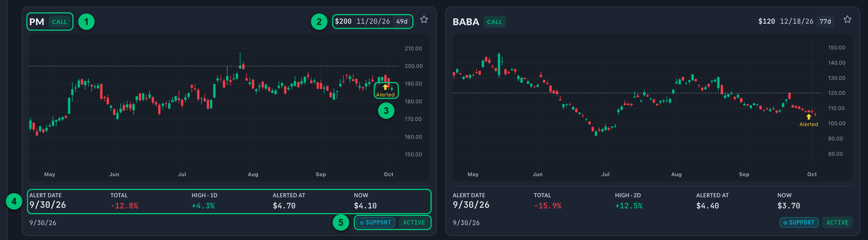Click the CALL badge next to PM
The image size is (868, 240).
(x=59, y=22)
